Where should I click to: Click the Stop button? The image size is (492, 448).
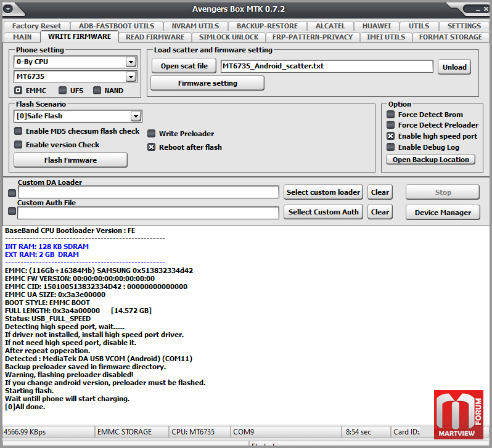click(x=443, y=192)
